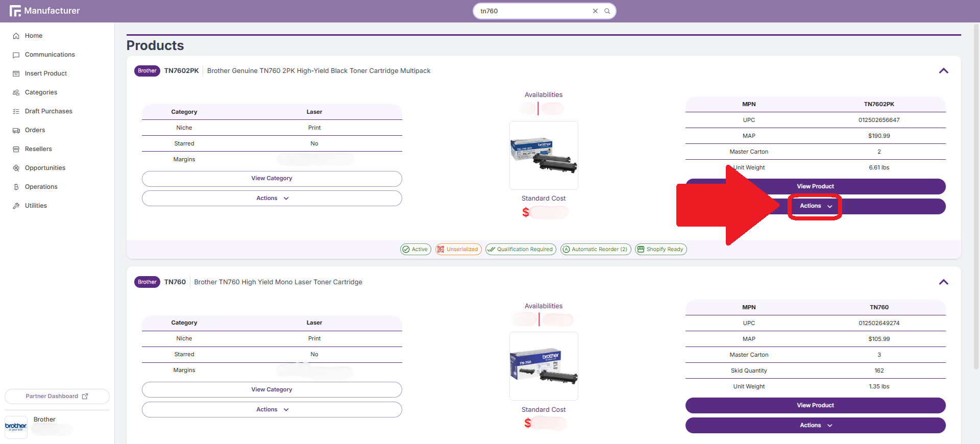
Task: Open the Utilities menu item
Action: [36, 206]
